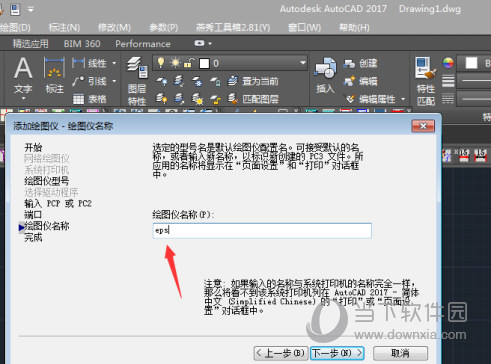
Task: Open the 文字 tool dropdown arrow
Action: pos(23,98)
